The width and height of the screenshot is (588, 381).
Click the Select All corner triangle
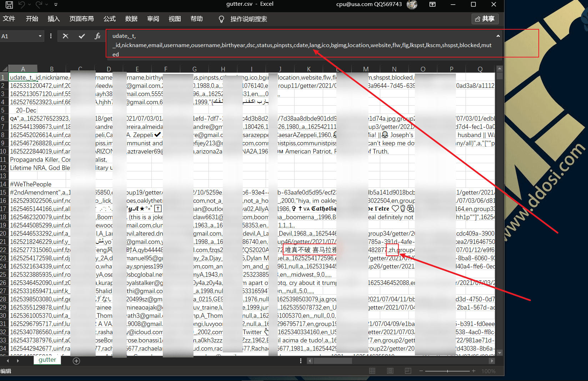coord(4,69)
